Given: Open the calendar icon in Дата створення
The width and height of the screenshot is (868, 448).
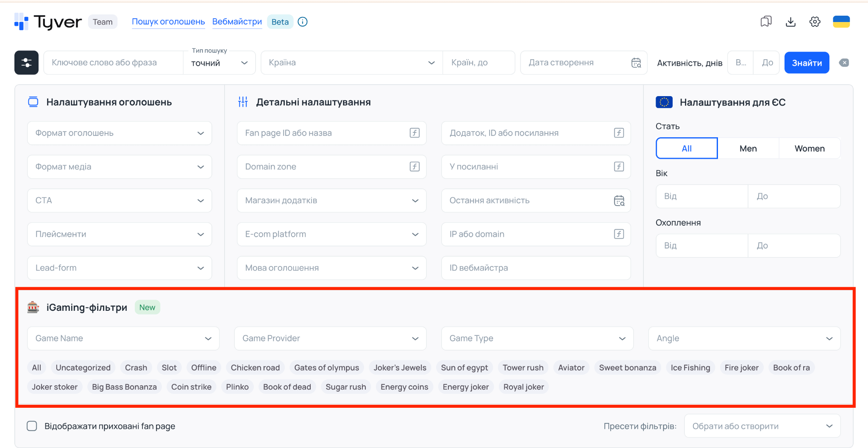Looking at the screenshot, I should click(636, 63).
